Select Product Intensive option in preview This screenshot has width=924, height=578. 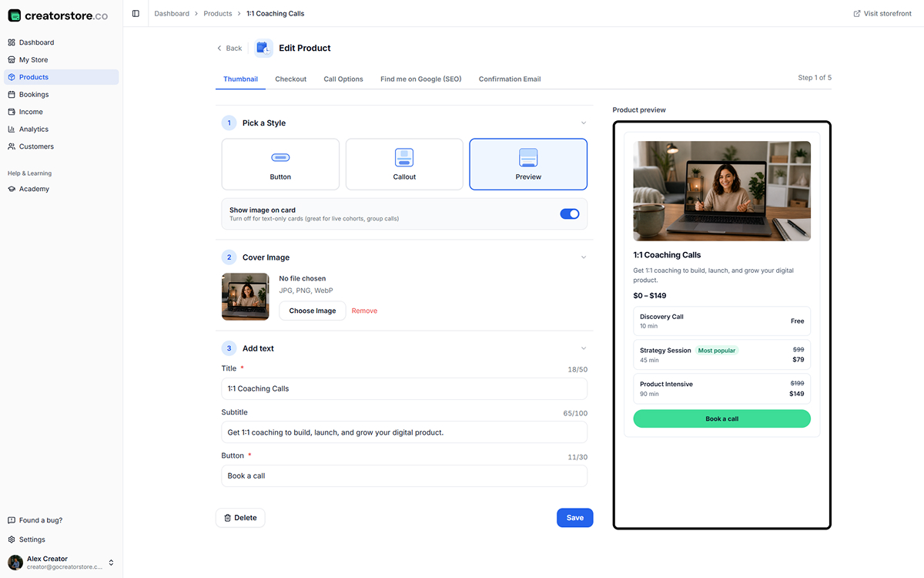tap(722, 388)
